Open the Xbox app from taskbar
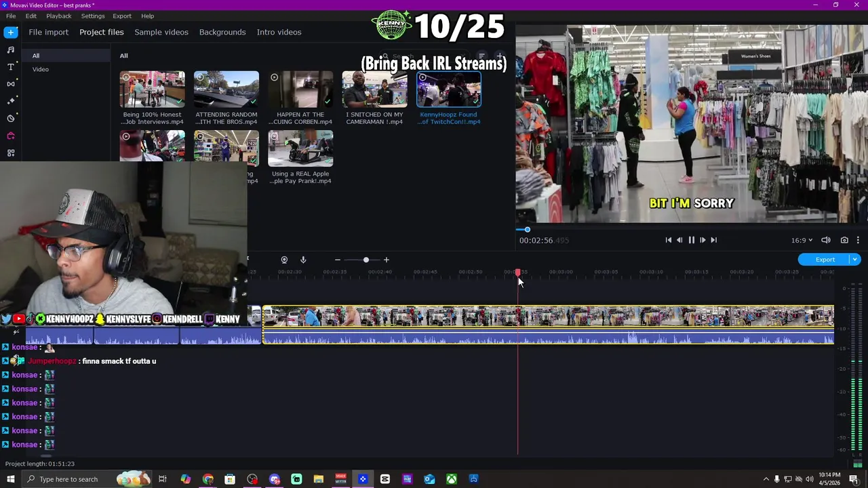Screen dimensions: 868x488 451,479
